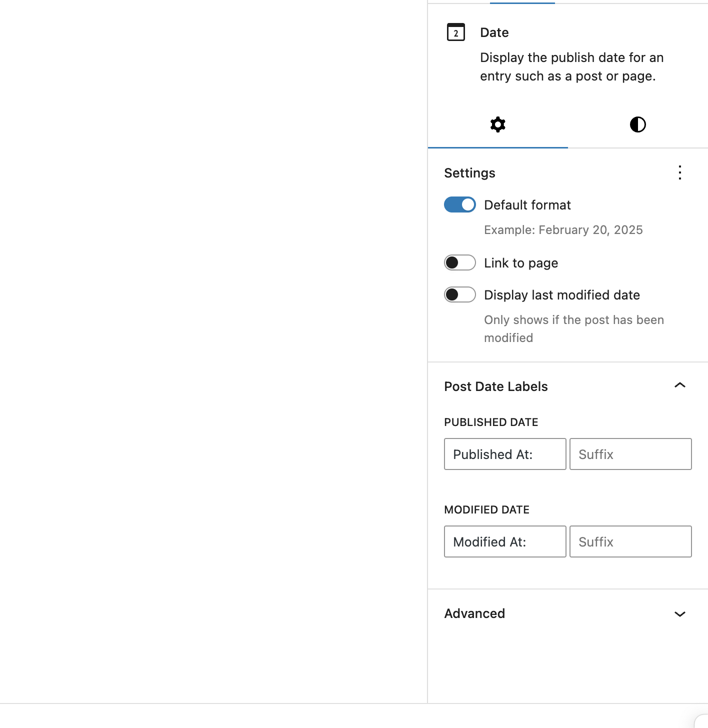Collapse the Post Date Labels panel

[x=680, y=385]
